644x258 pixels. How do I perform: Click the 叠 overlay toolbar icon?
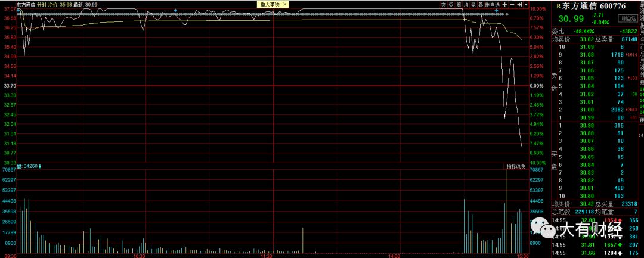481,4
